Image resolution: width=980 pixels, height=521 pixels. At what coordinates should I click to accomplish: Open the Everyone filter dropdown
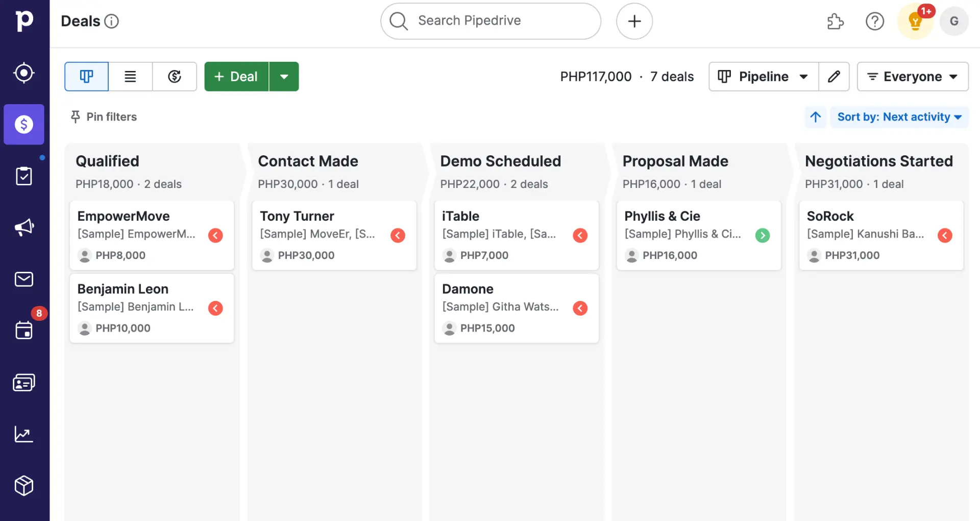[913, 77]
